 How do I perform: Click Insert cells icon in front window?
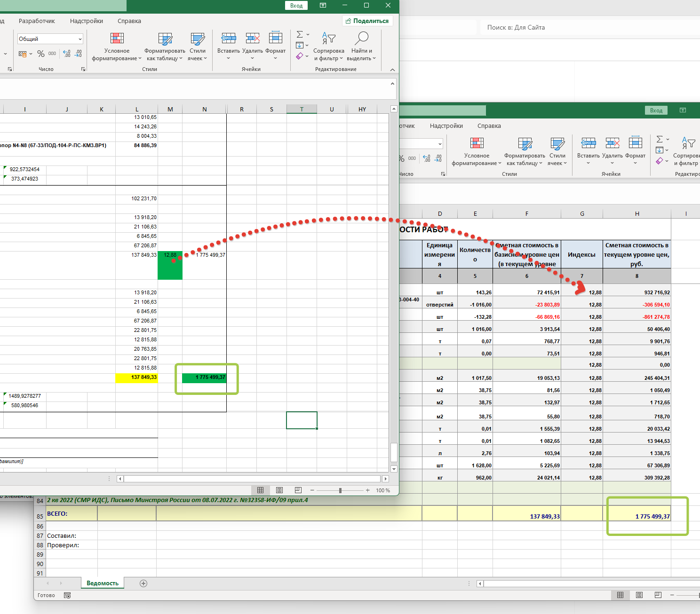click(228, 39)
